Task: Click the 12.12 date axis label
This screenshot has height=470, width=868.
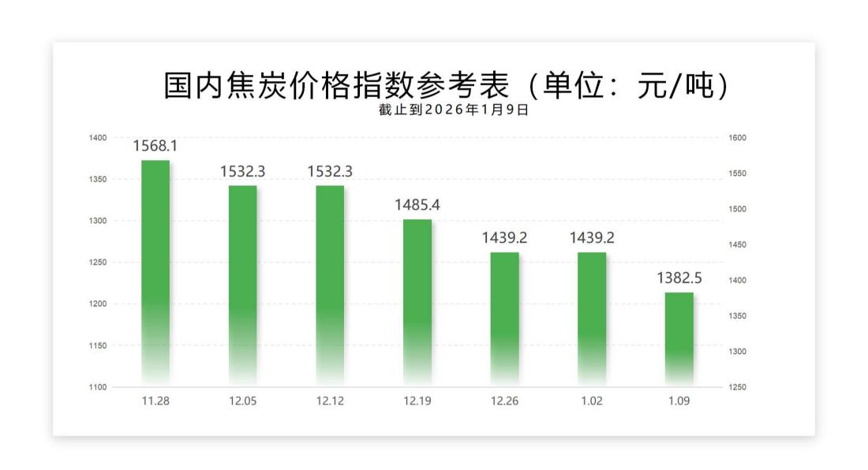Action: tap(330, 401)
